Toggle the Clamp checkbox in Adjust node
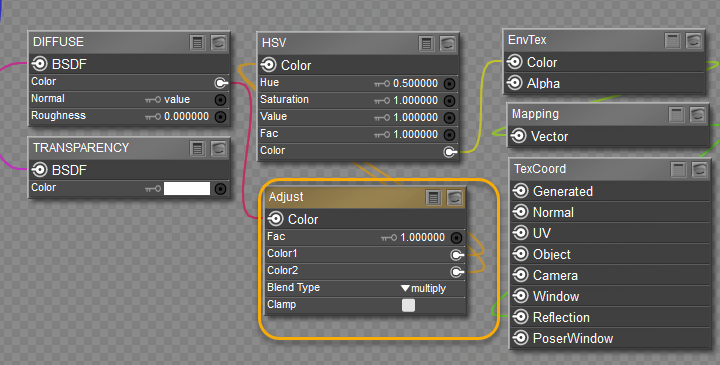Image resolution: width=720 pixels, height=365 pixels. pos(408,305)
